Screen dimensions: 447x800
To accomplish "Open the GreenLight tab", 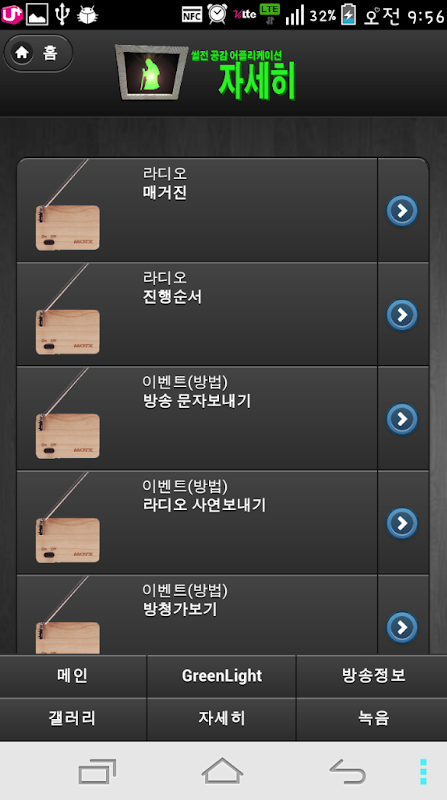I will click(221, 676).
